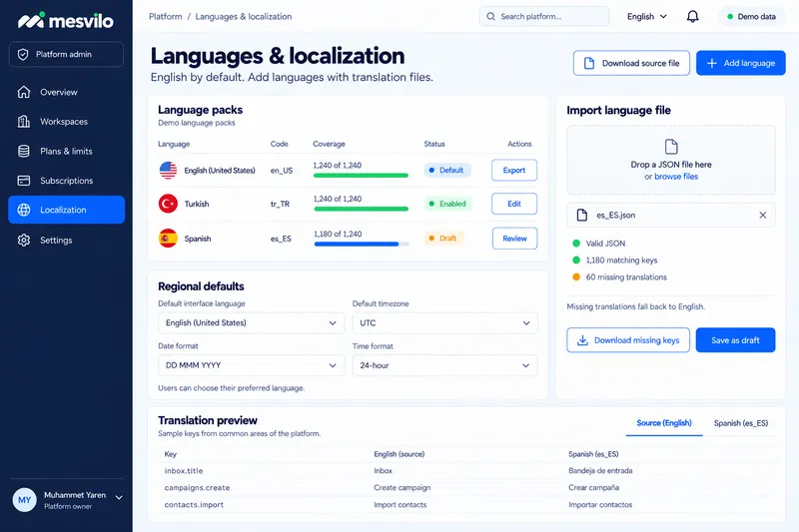Click the inbox.title key row

click(466, 471)
